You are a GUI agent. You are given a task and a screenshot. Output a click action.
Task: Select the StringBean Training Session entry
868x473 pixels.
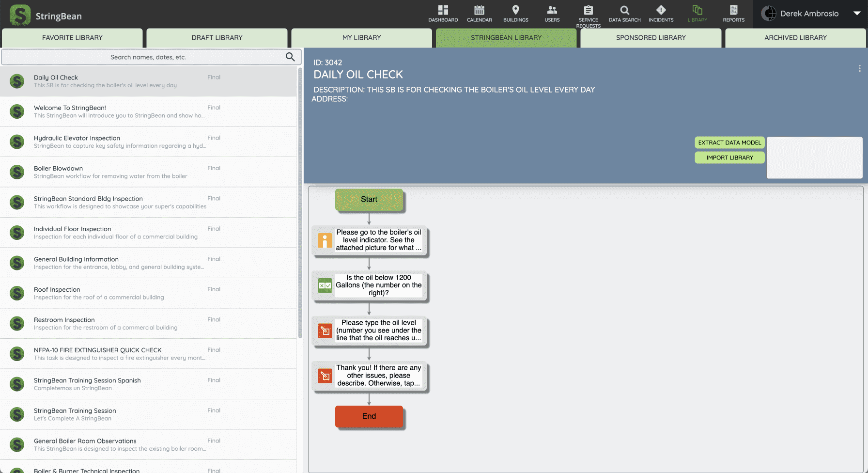(148, 414)
